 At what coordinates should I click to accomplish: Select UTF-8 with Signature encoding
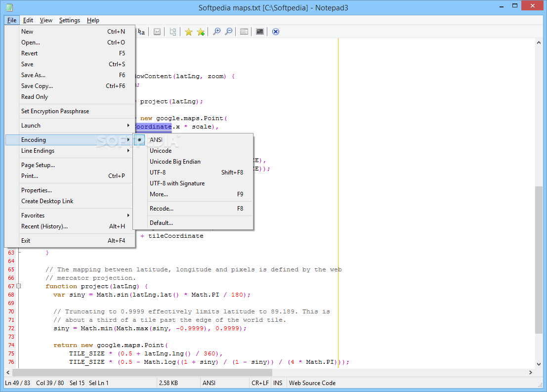point(193,183)
